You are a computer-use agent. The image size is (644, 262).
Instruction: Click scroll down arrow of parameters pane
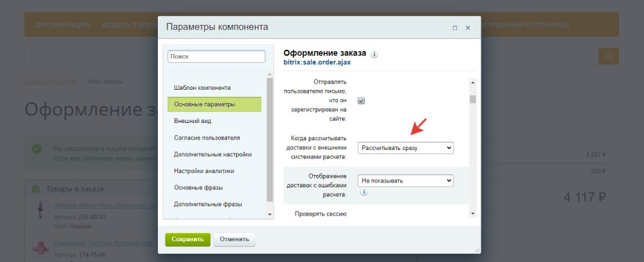[473, 214]
